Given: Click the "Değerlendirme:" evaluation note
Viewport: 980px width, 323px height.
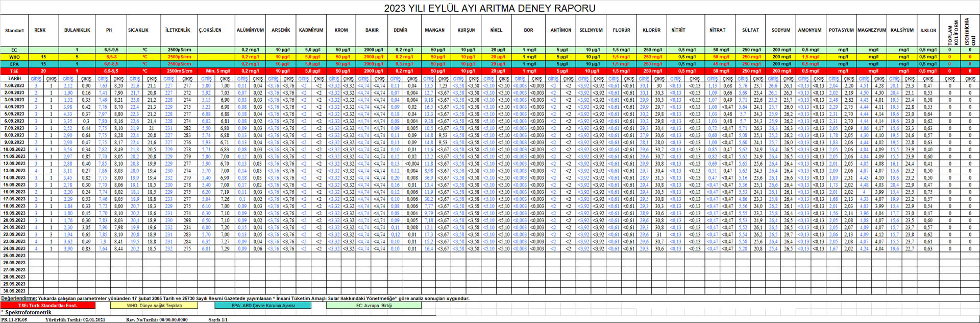Looking at the screenshot, I should [x=235, y=298].
